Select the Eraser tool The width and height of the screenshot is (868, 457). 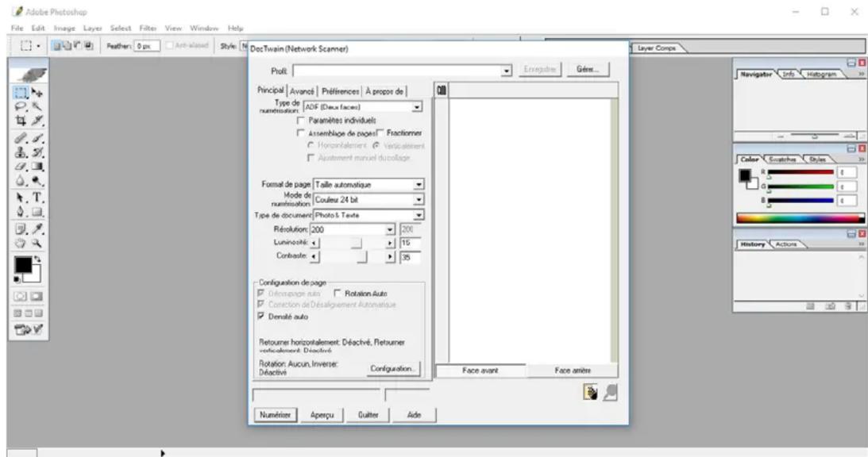click(x=21, y=166)
